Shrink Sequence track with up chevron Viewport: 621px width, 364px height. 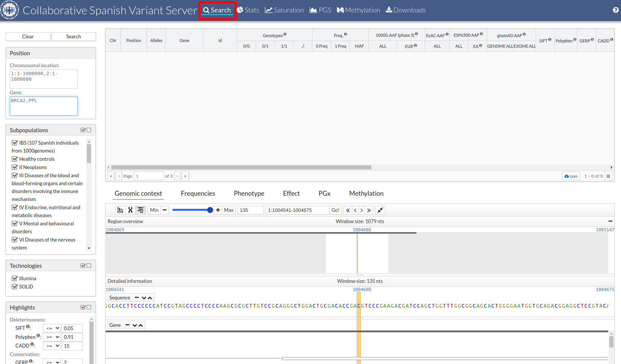pos(150,298)
